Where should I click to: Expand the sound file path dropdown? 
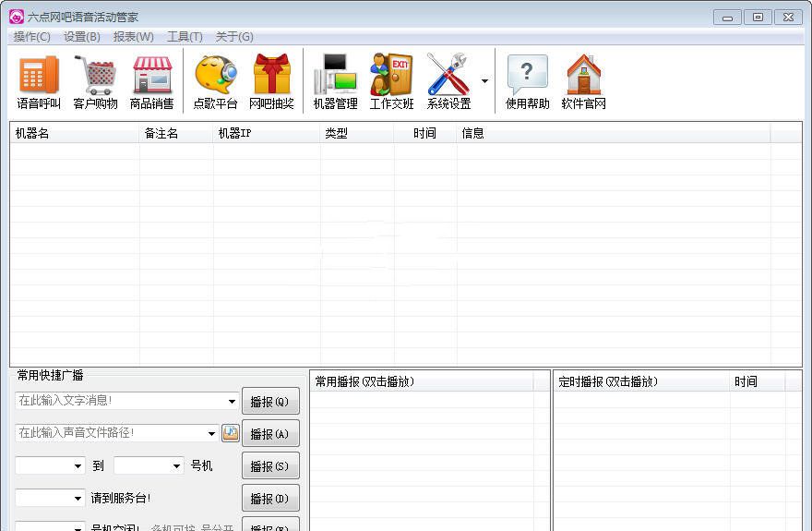coord(211,433)
